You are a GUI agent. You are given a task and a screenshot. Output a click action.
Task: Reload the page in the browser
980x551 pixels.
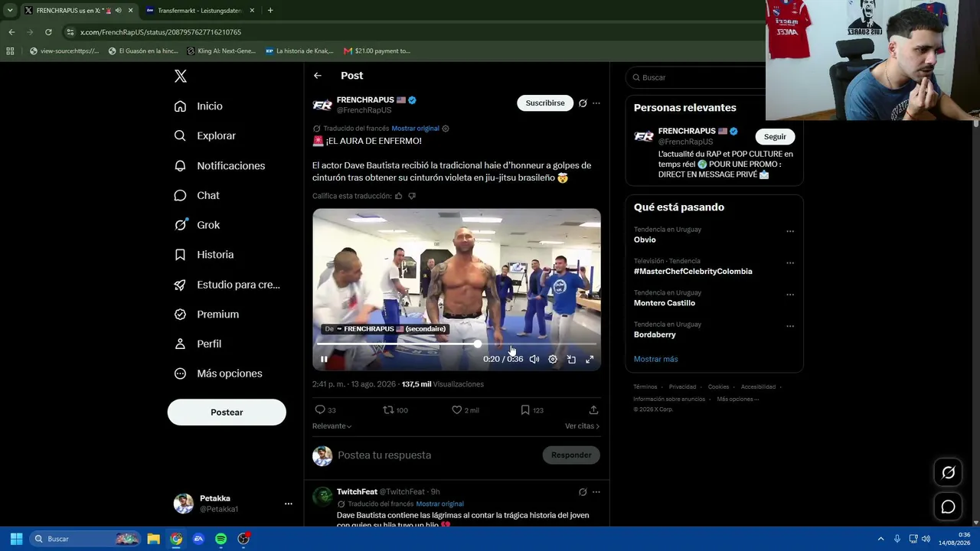click(x=48, y=32)
